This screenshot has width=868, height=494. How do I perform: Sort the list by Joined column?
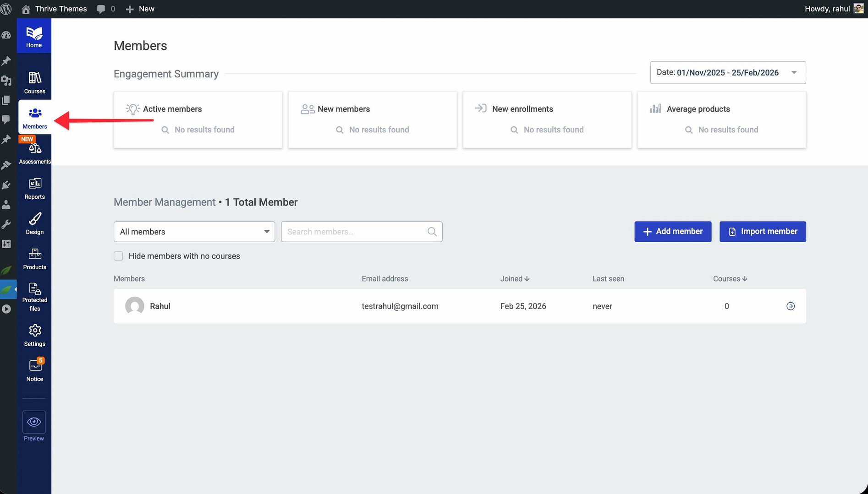pyautogui.click(x=514, y=278)
